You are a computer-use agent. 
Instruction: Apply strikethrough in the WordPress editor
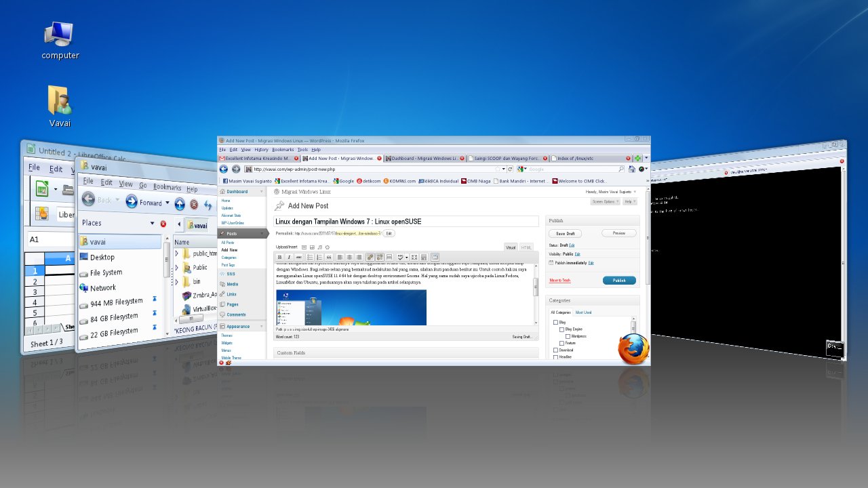298,258
